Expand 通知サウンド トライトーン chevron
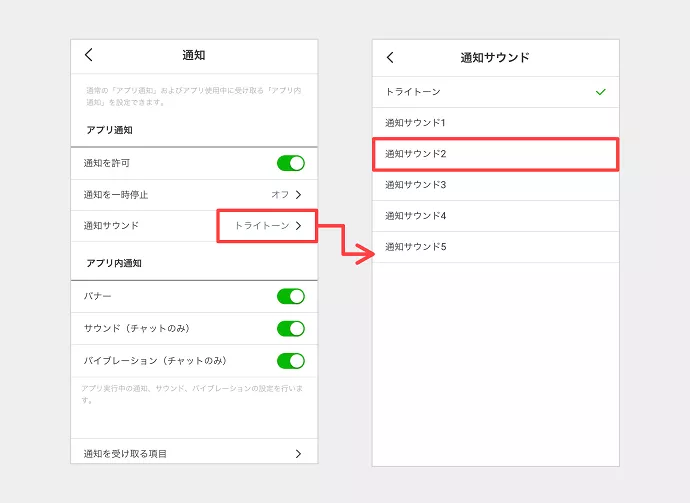The image size is (690, 503). click(x=298, y=226)
